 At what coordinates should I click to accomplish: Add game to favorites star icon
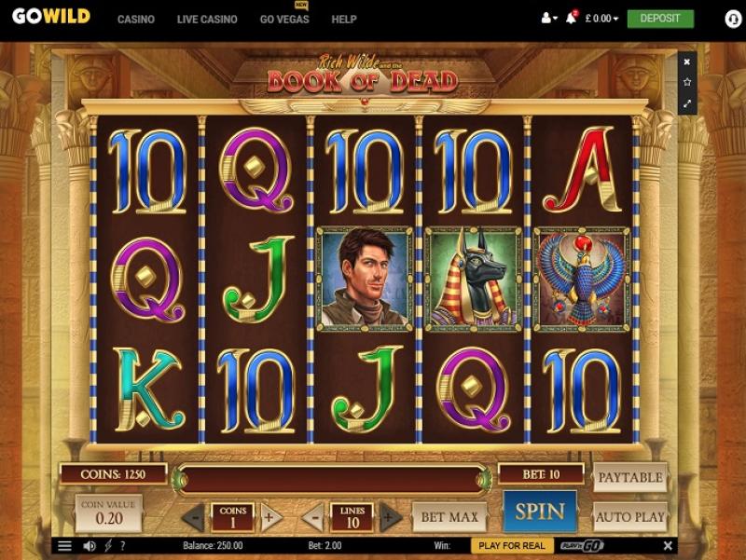(687, 82)
